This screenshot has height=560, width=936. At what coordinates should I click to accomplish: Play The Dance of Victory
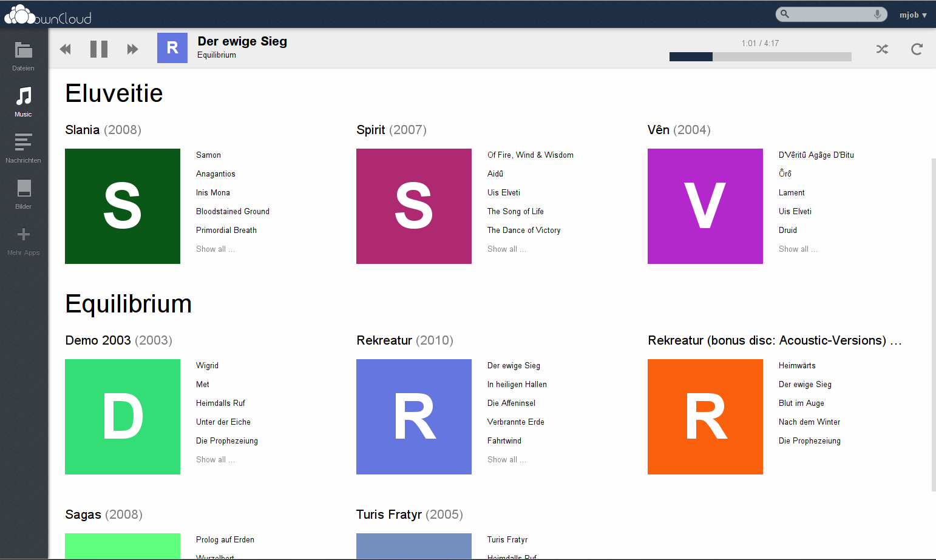524,231
